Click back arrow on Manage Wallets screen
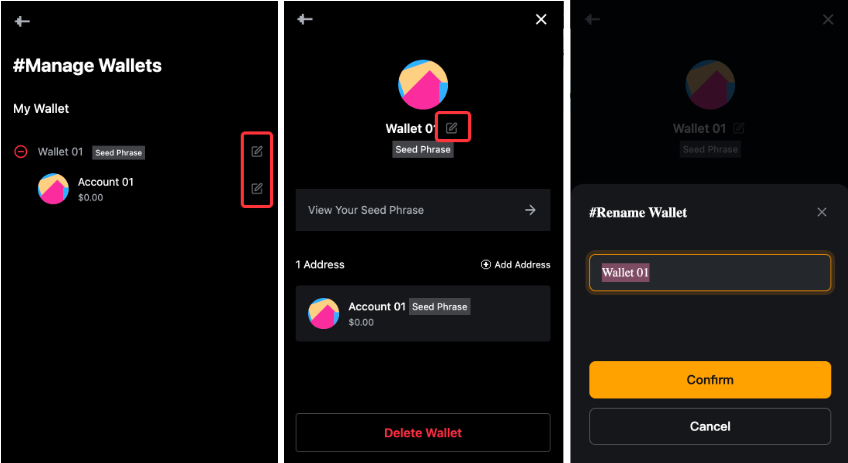 pos(22,21)
